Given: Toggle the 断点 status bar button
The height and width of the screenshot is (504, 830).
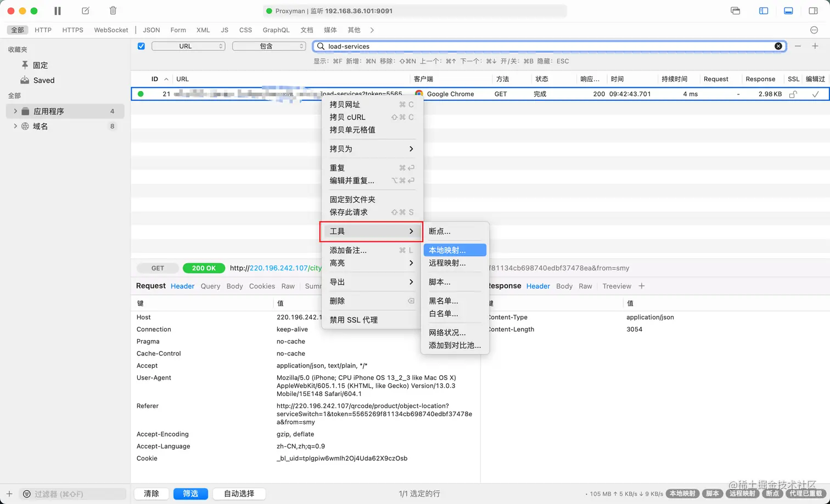Looking at the screenshot, I should [772, 494].
